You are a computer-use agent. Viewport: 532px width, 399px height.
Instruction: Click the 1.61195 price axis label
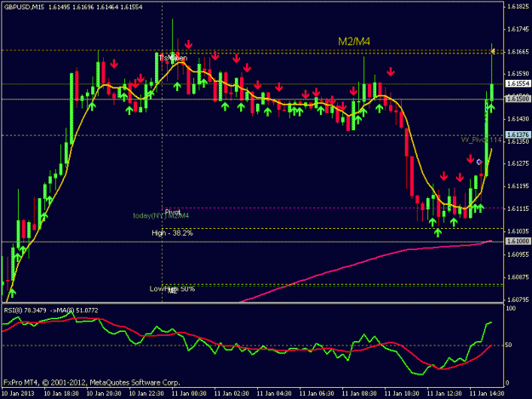[x=518, y=186]
